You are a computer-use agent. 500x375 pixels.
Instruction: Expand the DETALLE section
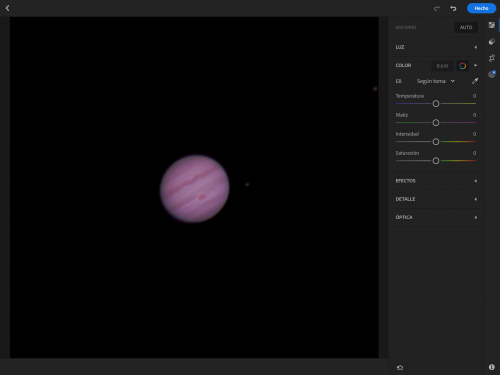(x=436, y=199)
